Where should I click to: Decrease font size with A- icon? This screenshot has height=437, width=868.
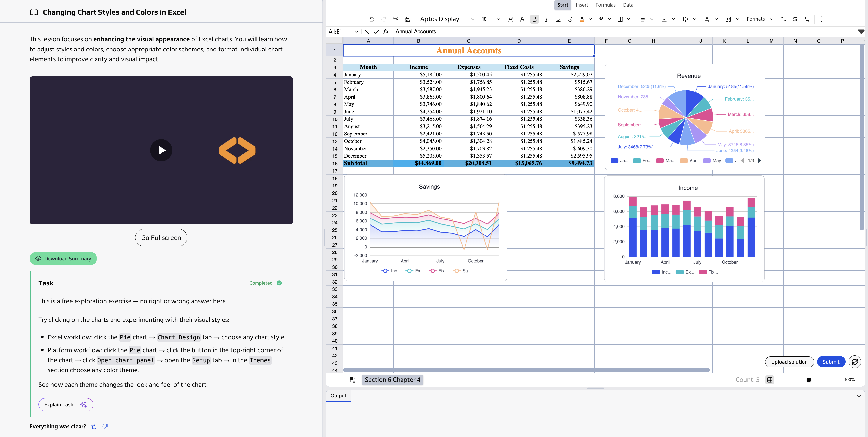pos(523,19)
